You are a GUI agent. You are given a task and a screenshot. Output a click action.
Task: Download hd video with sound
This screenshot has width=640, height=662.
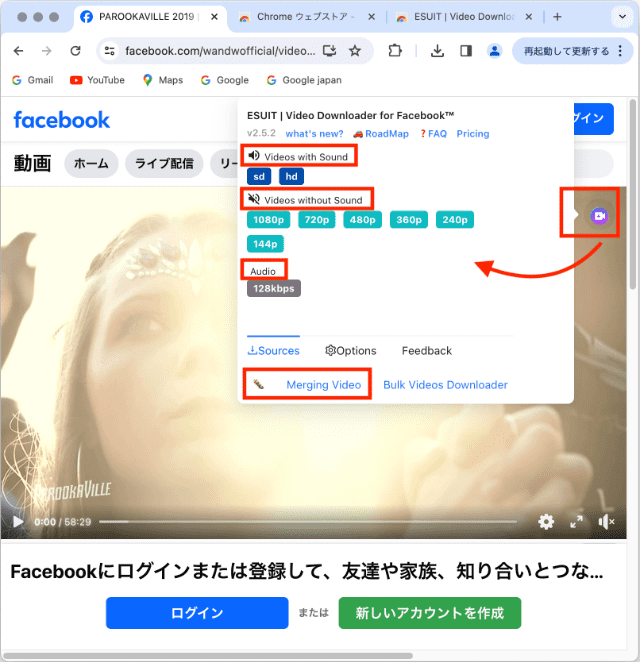(291, 176)
